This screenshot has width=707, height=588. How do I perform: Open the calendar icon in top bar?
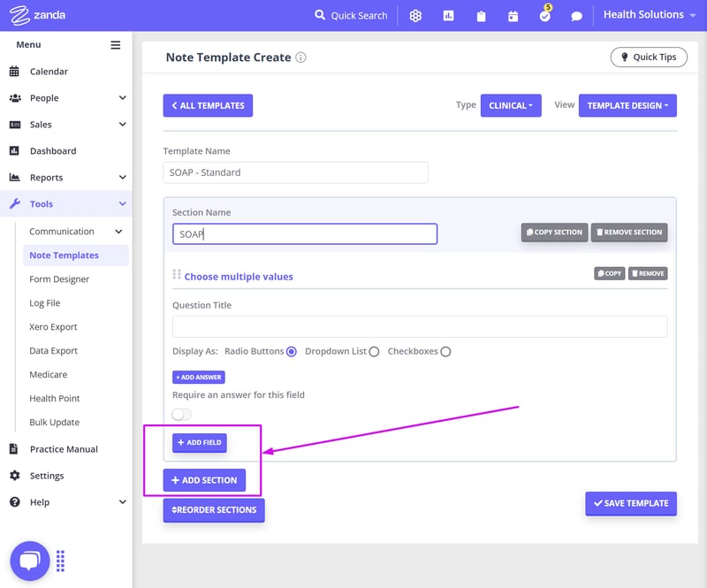(513, 16)
